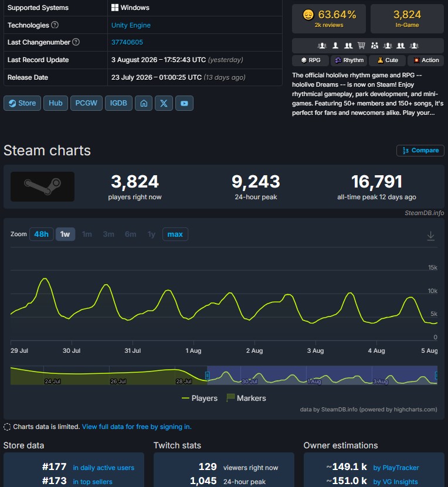Click 'data by SteamDB.info' highcharts credit

point(368,410)
